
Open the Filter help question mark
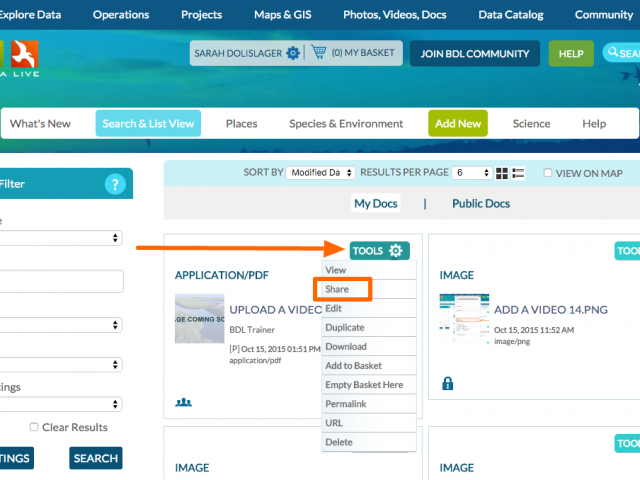pyautogui.click(x=115, y=184)
